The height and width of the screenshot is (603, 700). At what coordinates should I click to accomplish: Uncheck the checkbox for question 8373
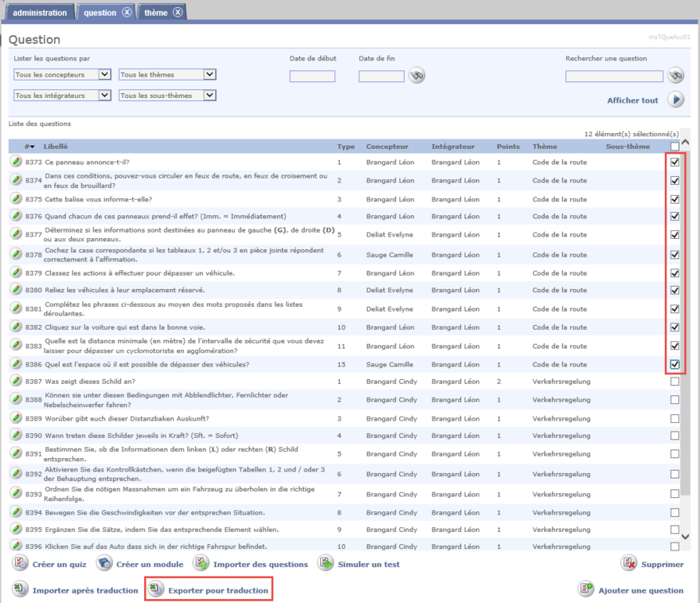click(x=675, y=161)
